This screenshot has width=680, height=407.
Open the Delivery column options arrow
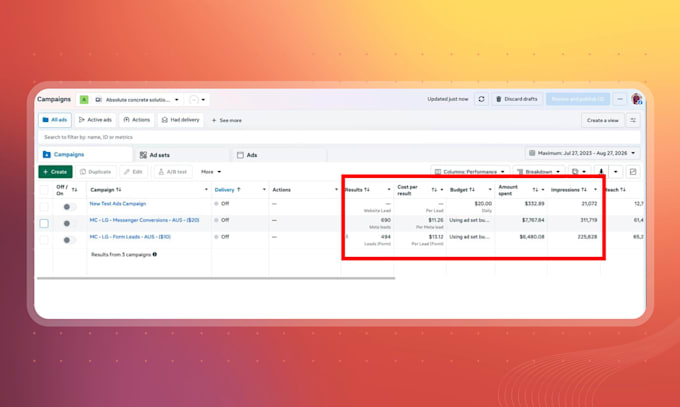click(264, 190)
